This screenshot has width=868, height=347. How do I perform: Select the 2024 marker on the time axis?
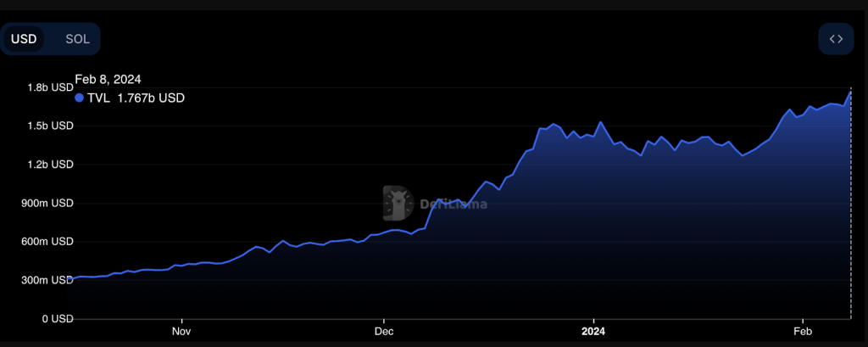coord(593,330)
